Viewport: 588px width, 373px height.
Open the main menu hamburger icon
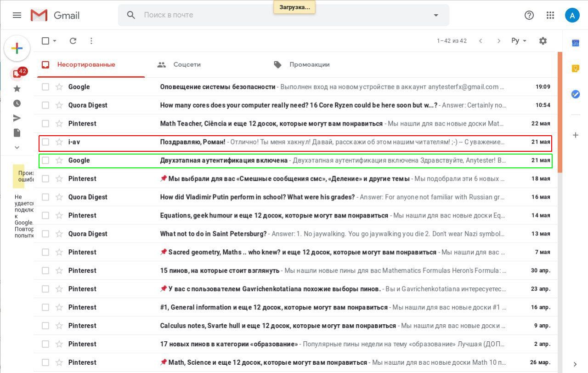tap(17, 15)
